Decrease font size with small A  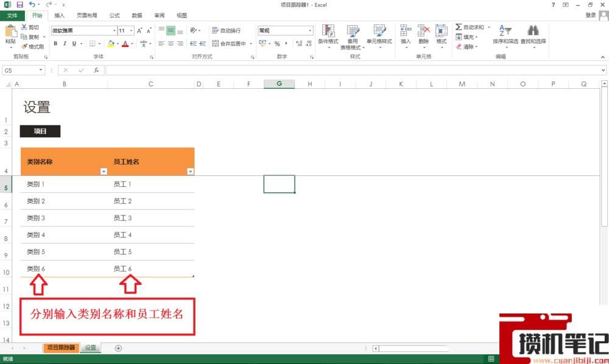click(x=149, y=30)
